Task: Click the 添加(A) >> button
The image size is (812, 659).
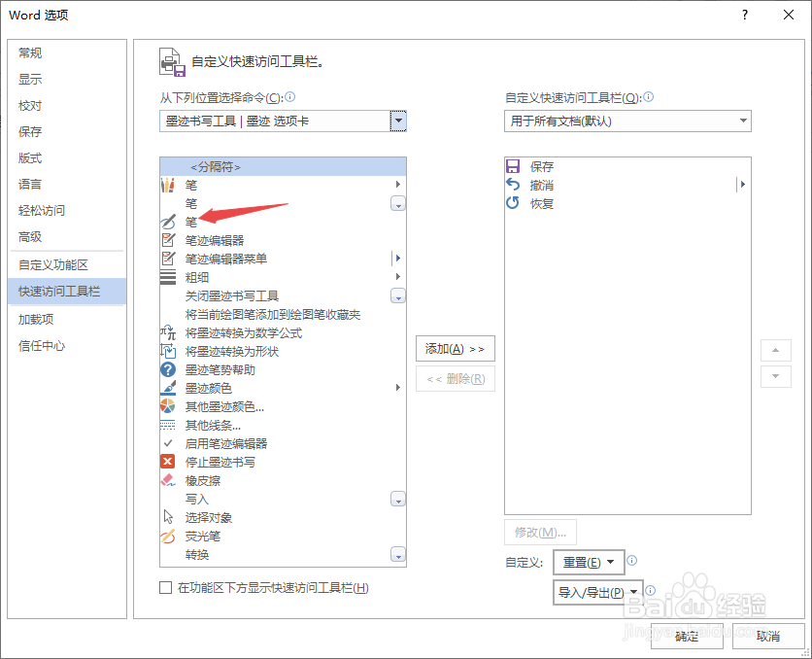Action: 456,349
